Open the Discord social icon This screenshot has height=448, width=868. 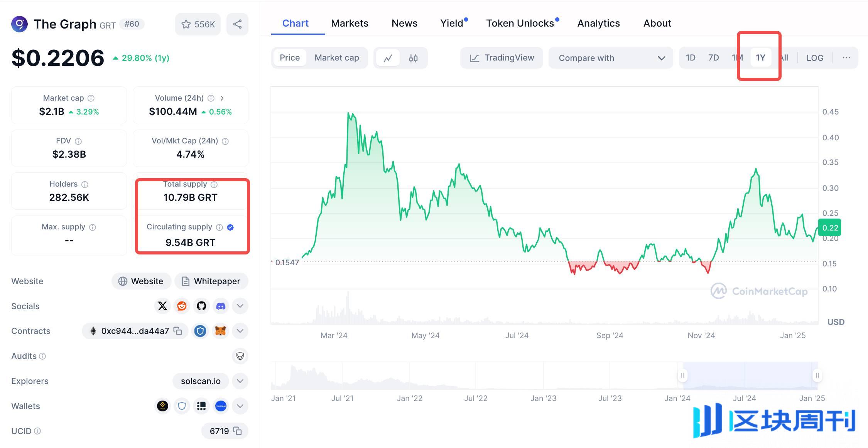(x=221, y=306)
